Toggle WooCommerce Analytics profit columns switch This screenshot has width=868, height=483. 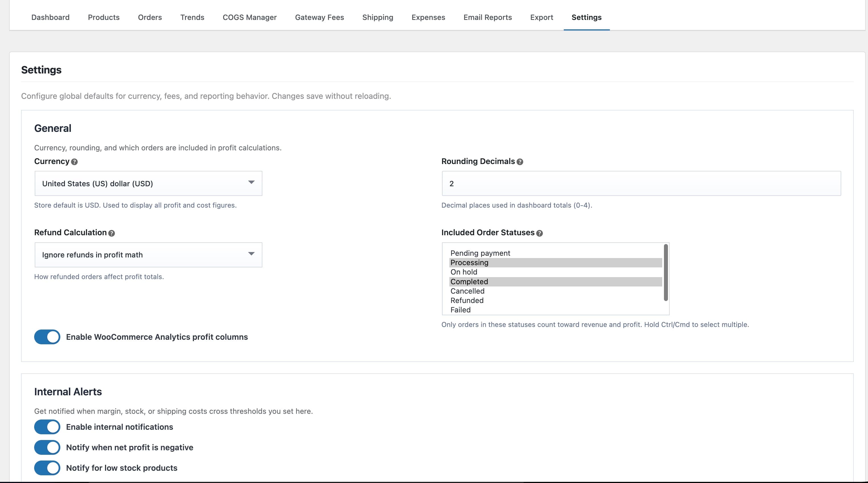click(47, 337)
